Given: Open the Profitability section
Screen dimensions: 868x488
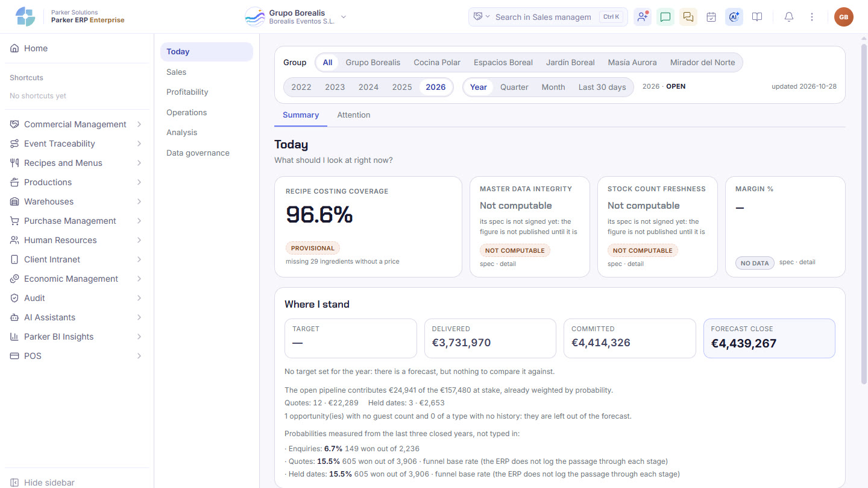Looking at the screenshot, I should 206,92.
